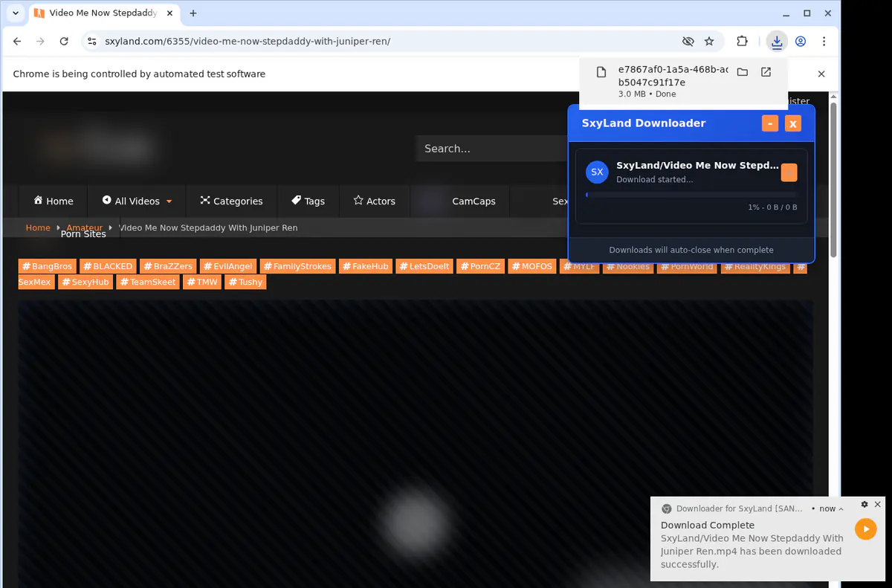Click the #FakeHub tag

[x=365, y=266]
